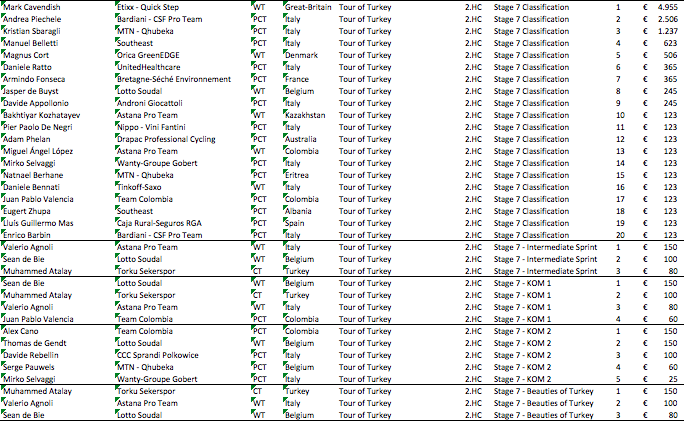
Task: Click the 'UnitedHealthcare' team cell
Action: 149,67
